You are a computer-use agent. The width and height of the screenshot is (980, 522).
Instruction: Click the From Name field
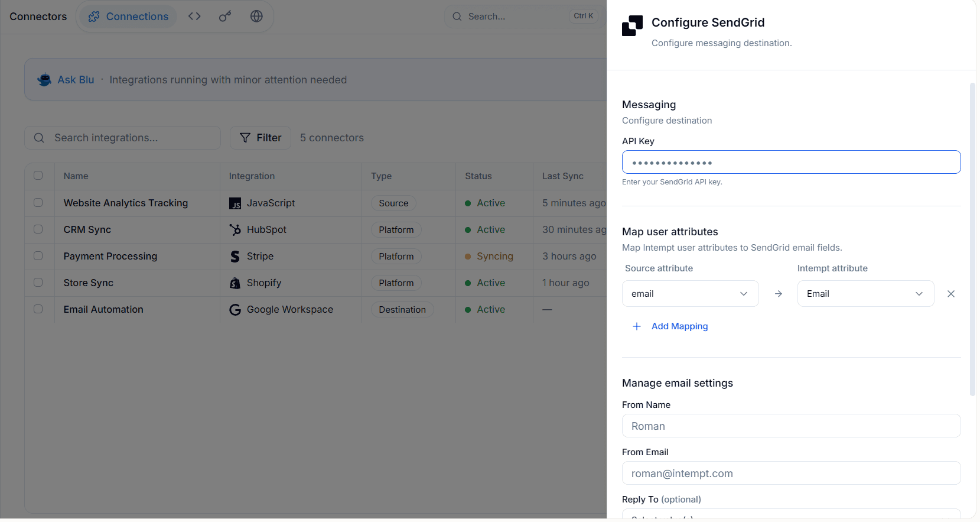point(791,426)
